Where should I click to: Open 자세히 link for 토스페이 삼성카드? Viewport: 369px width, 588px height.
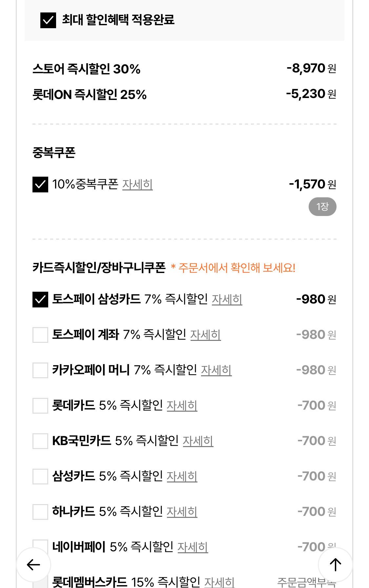pos(227,299)
